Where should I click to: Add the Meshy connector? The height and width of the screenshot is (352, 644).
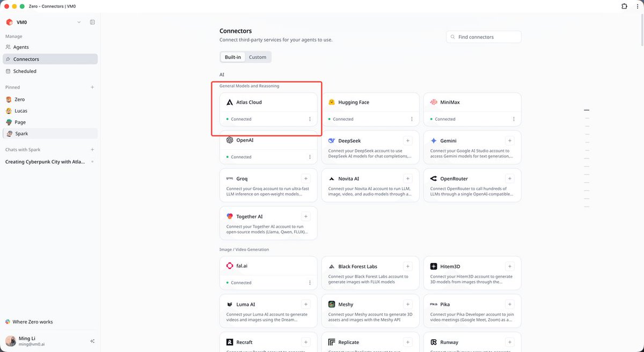(x=408, y=304)
